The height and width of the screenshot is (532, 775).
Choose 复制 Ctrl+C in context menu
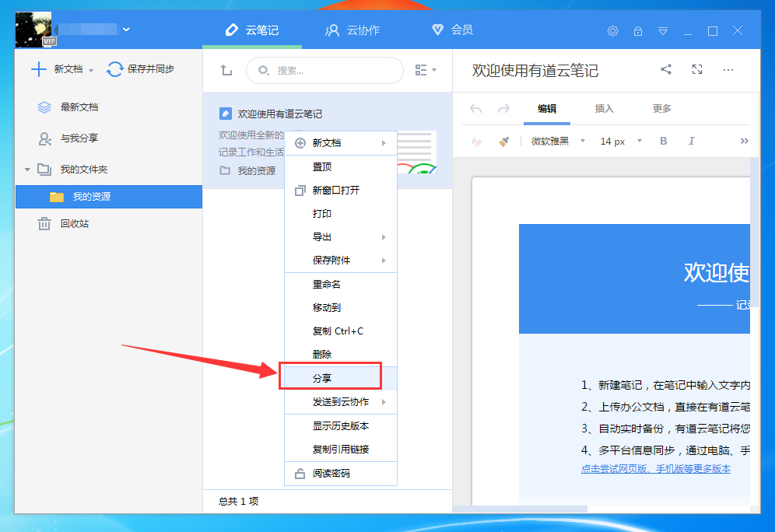point(341,331)
